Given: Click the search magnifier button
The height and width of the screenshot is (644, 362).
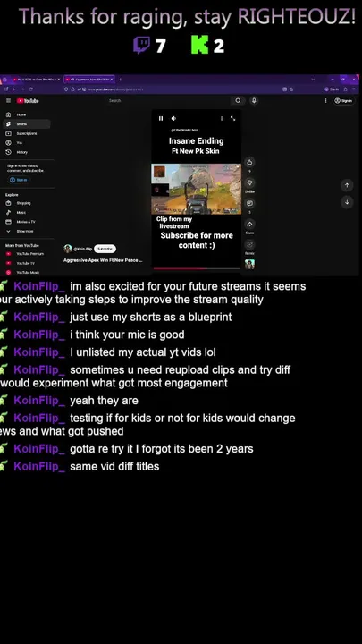Looking at the screenshot, I should coord(238,100).
